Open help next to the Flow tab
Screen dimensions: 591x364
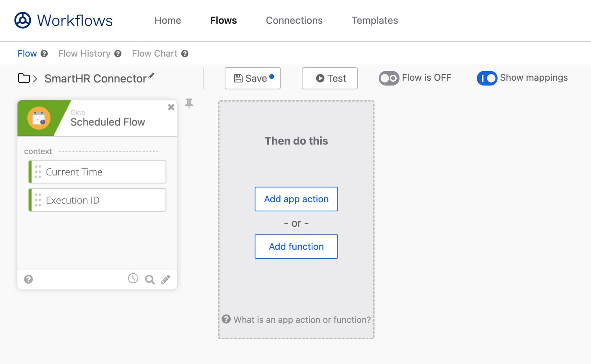tap(45, 54)
